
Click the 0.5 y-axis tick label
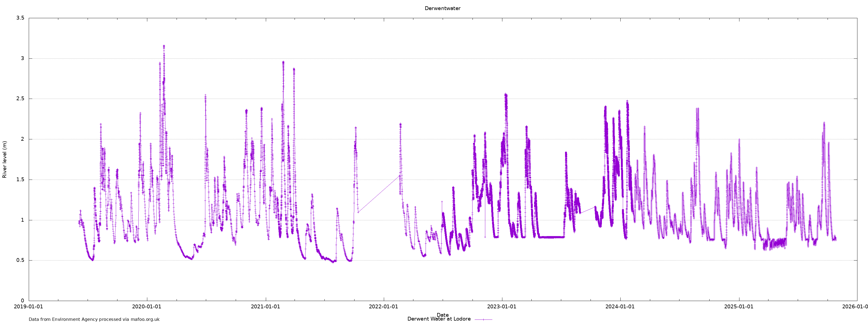click(20, 260)
